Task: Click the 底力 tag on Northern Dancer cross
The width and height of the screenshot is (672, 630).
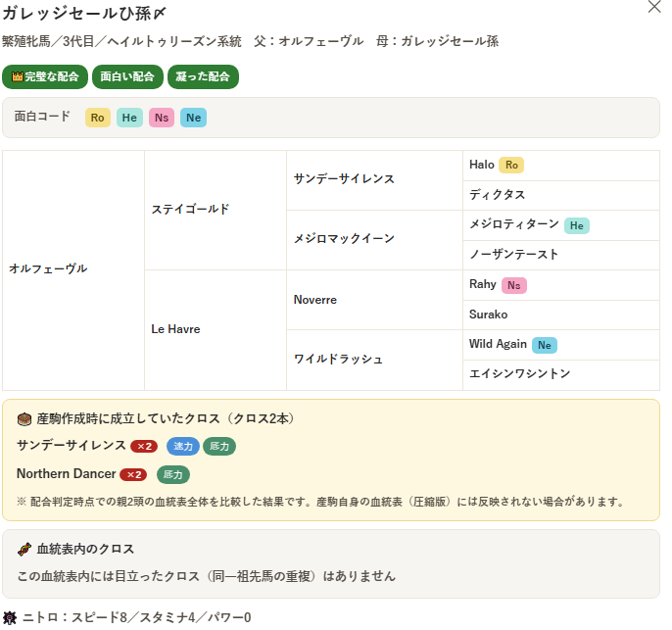Action: 173,474
